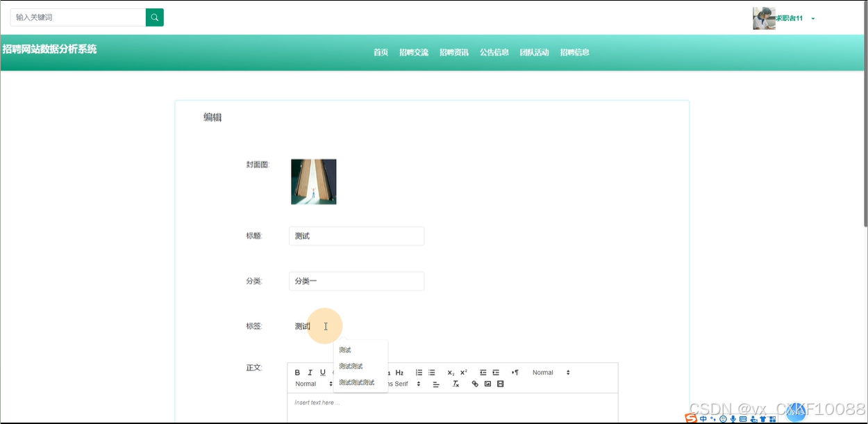Insert a hyperlink in the editor
Image resolution: width=868 pixels, height=424 pixels.
tap(475, 384)
